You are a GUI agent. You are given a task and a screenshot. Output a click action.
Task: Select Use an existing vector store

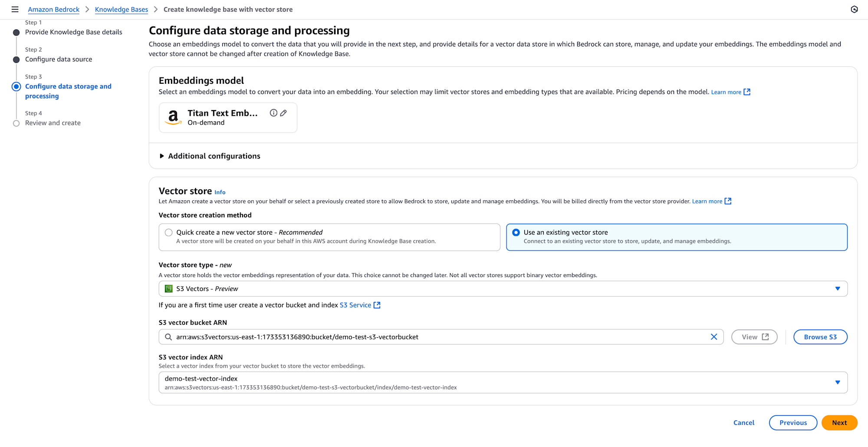coord(677,237)
